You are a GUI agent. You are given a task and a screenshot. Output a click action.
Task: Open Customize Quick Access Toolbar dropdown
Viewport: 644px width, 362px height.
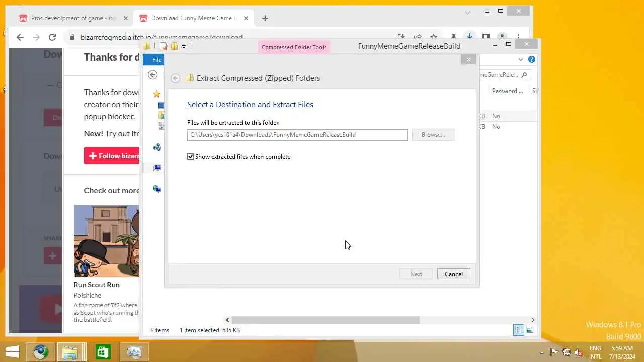click(x=184, y=46)
